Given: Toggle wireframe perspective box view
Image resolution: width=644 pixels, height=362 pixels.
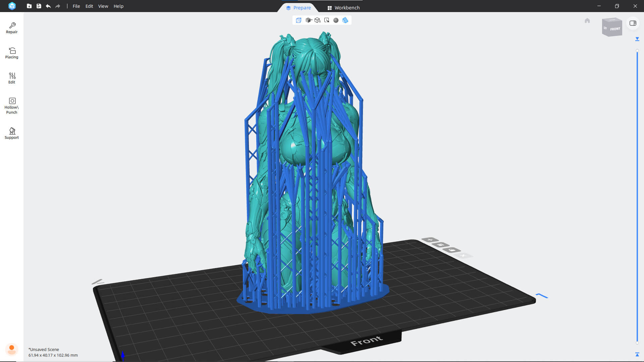Looking at the screenshot, I should coord(299,20).
